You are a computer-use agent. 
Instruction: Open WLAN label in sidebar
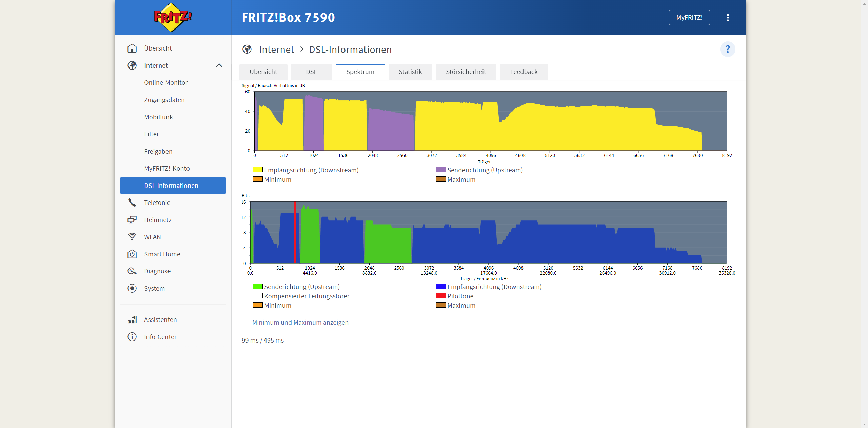coord(152,237)
